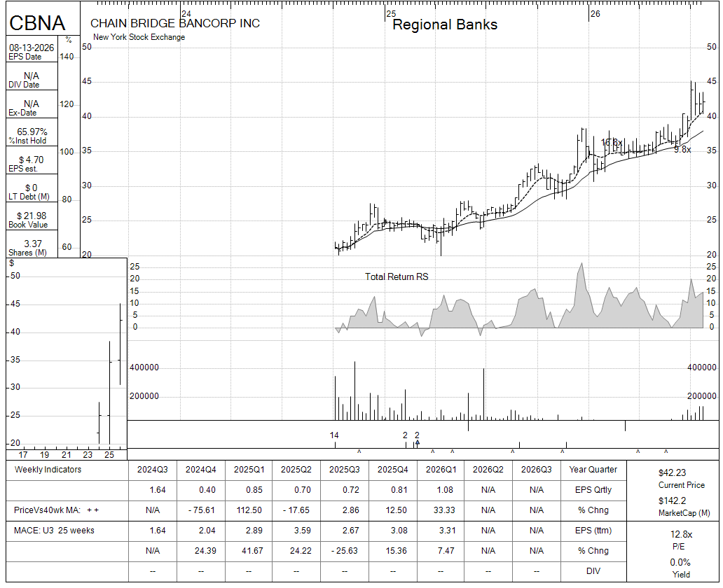
Task: Click the - 25.63 ttm percent change cell
Action: pos(345,551)
